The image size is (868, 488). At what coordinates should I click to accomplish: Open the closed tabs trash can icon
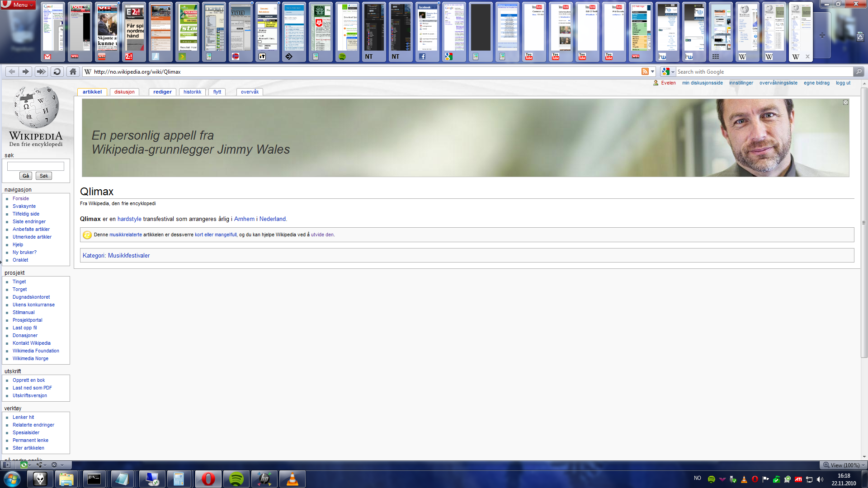860,37
